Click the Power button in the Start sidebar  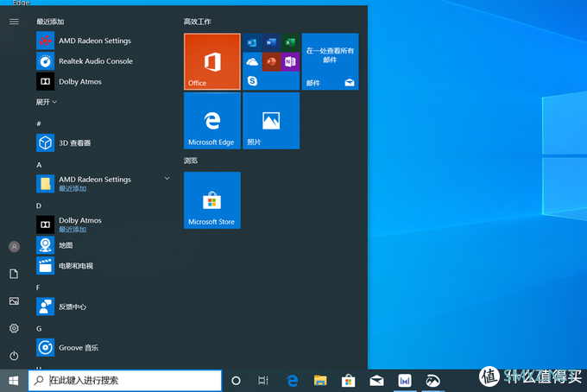pos(14,356)
